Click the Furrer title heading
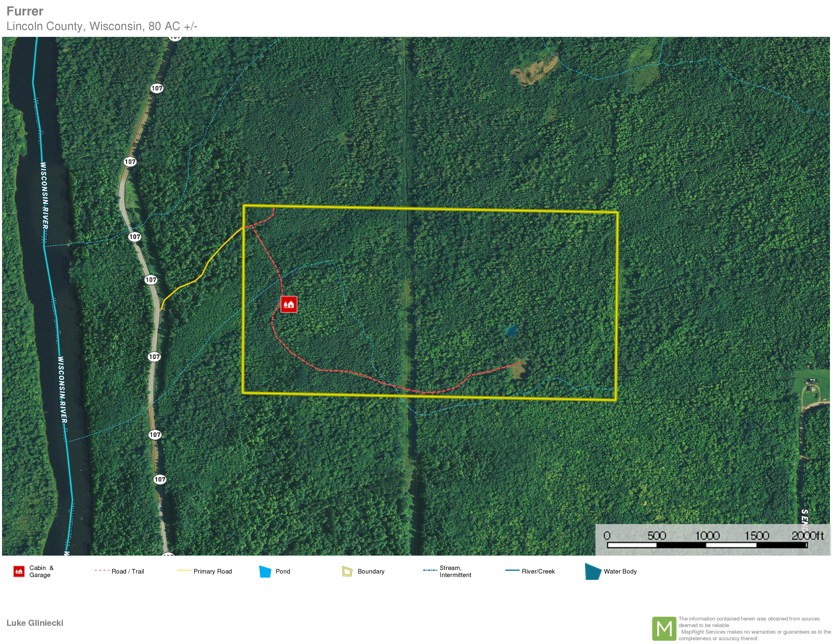The height and width of the screenshot is (644, 833). (25, 11)
